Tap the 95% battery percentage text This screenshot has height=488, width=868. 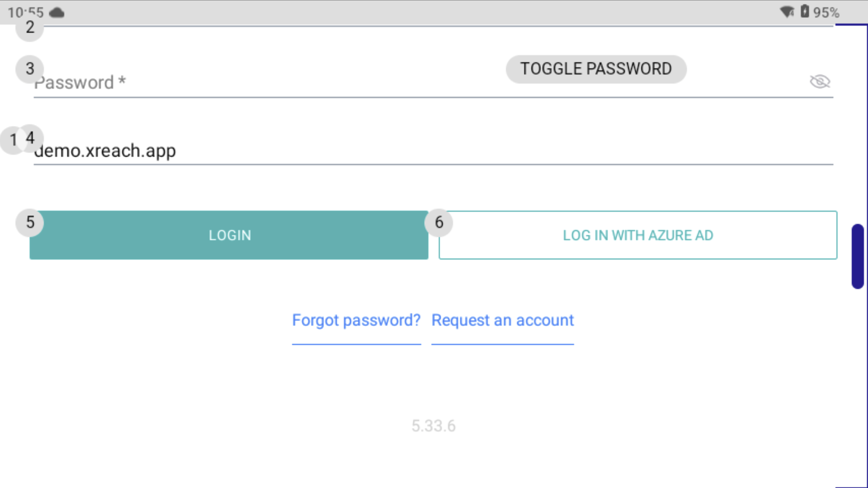coord(826,13)
